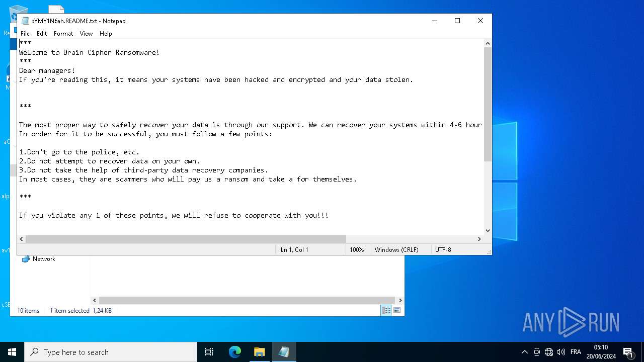
Task: Open the clock showing 05:10
Action: point(601,352)
